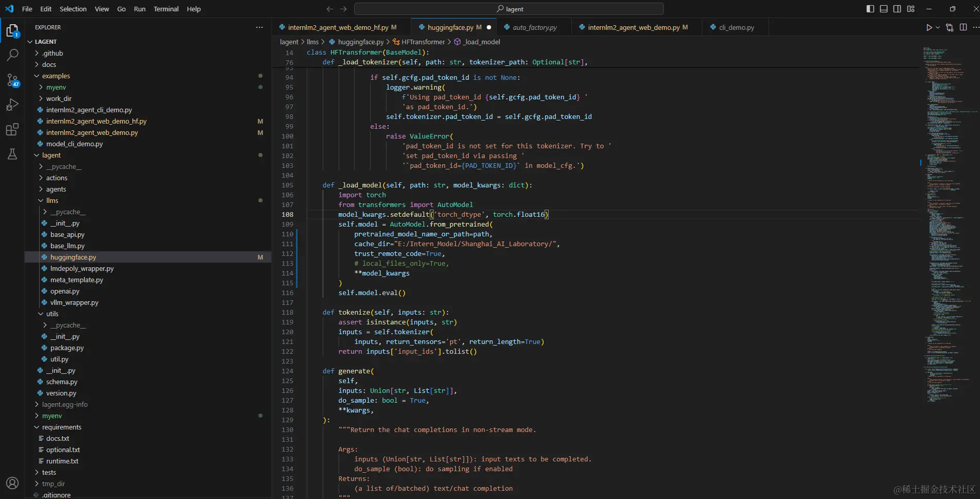980x499 pixels.
Task: Expand the actions folder
Action: coord(57,178)
